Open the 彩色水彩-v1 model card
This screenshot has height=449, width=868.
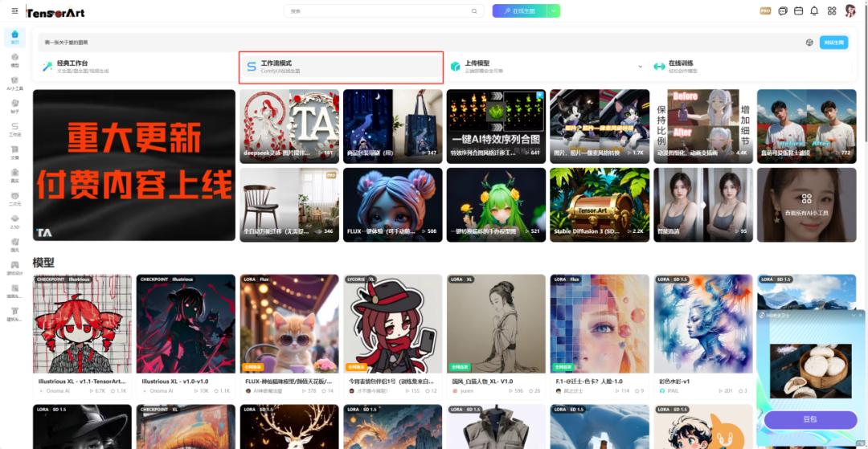point(703,336)
